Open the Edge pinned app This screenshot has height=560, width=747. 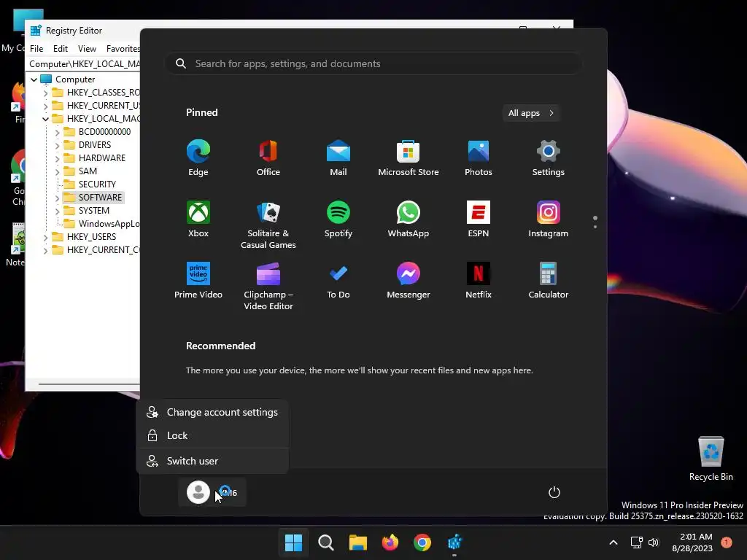198,157
